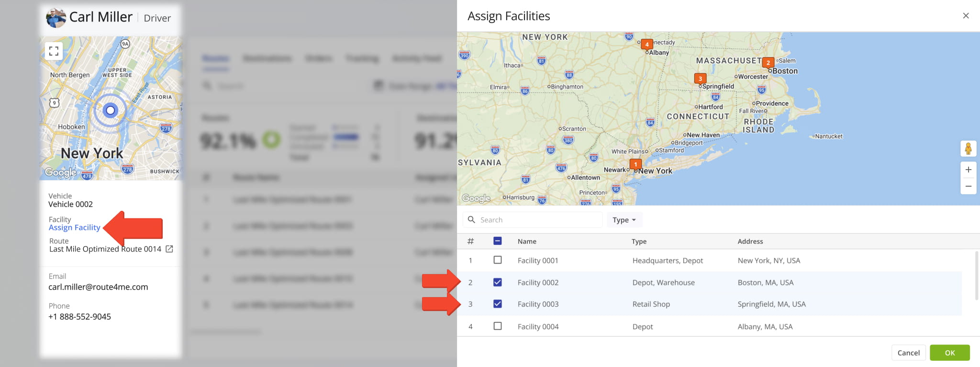Click map marker 2 near Boston
The image size is (980, 367).
click(x=768, y=63)
